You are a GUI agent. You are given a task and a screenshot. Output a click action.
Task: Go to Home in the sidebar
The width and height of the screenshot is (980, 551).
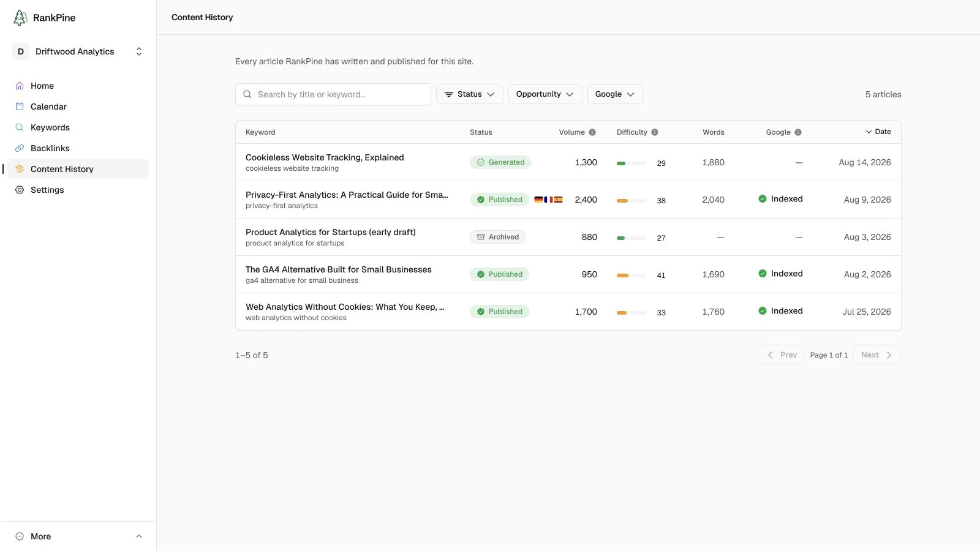(x=78, y=86)
